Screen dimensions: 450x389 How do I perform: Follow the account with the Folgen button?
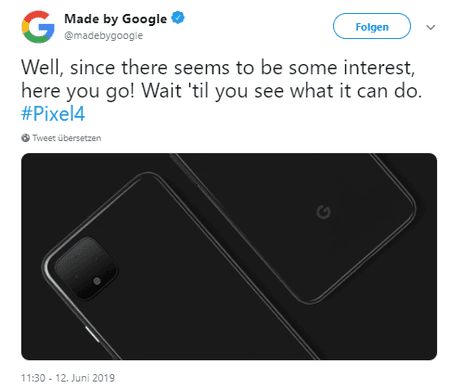tap(372, 26)
